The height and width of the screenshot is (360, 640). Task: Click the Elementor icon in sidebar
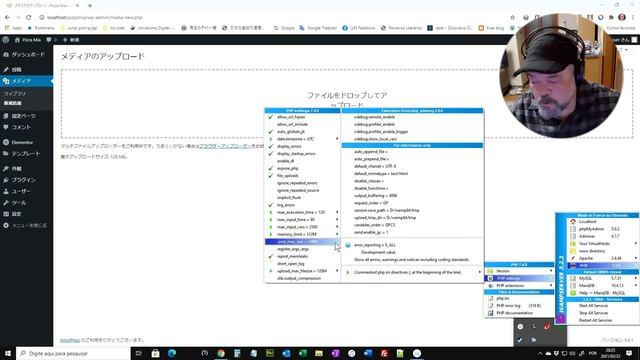(x=6, y=142)
